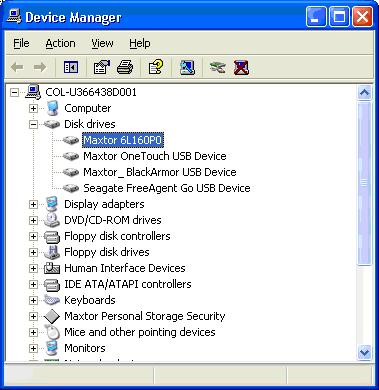Click the Show/Hide Console Tree toolbar icon
Viewport: 379px width, 390px height.
pos(71,67)
